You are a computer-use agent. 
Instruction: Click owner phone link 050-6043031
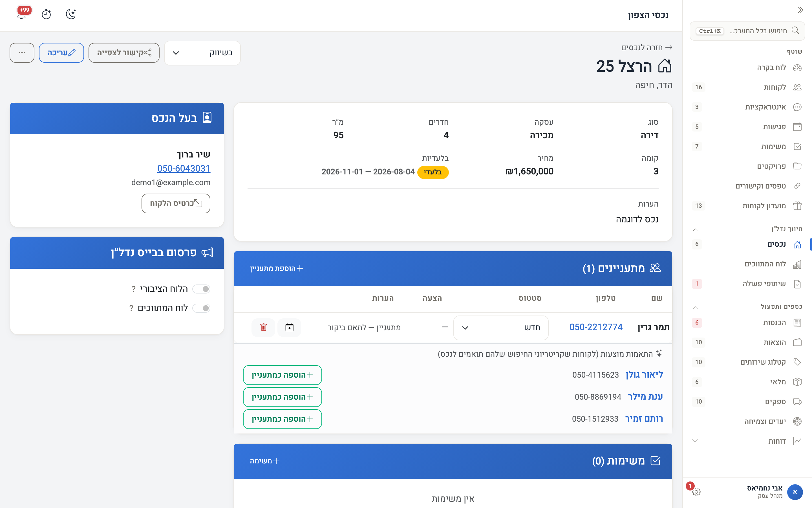184,168
